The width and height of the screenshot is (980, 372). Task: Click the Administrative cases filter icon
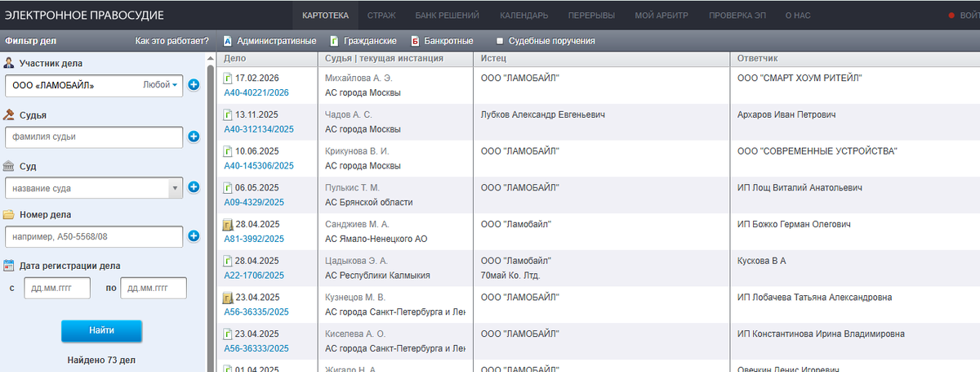click(228, 41)
